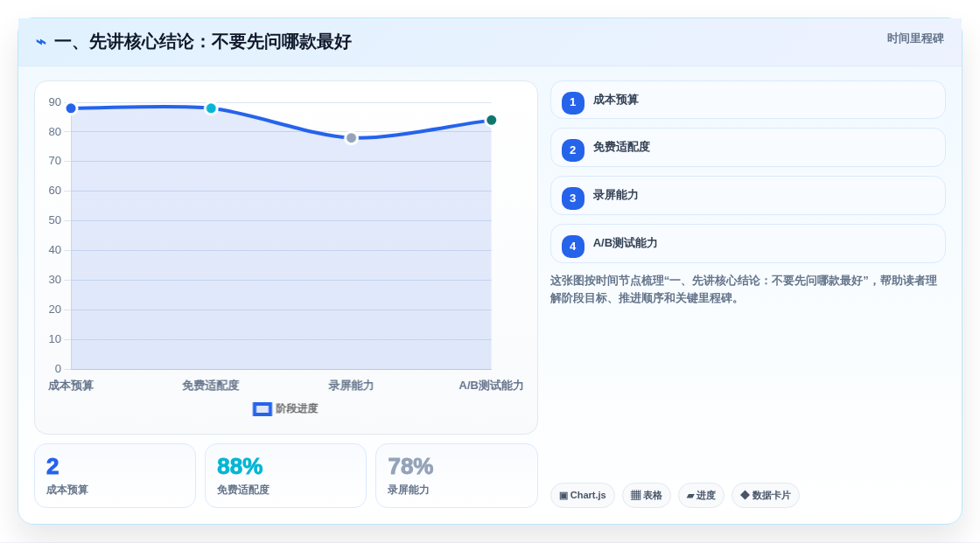The image size is (980, 543).
Task: Open the 录屏能力 list item
Action: pyautogui.click(x=747, y=196)
